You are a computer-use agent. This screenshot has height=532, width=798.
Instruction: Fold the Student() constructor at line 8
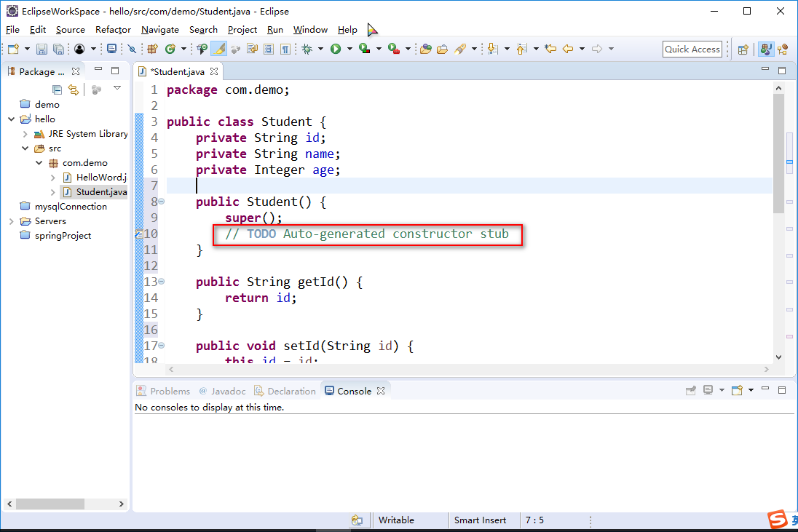coord(162,202)
